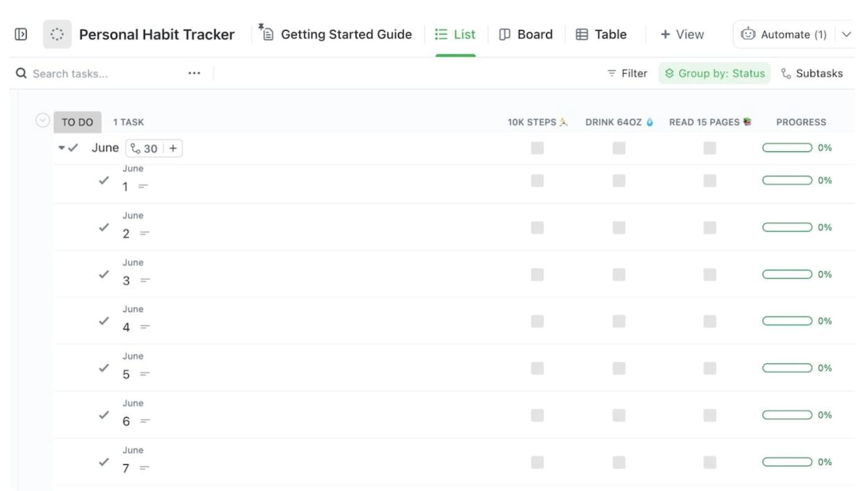
Task: Open the dropdown next to Automate
Action: pos(846,34)
